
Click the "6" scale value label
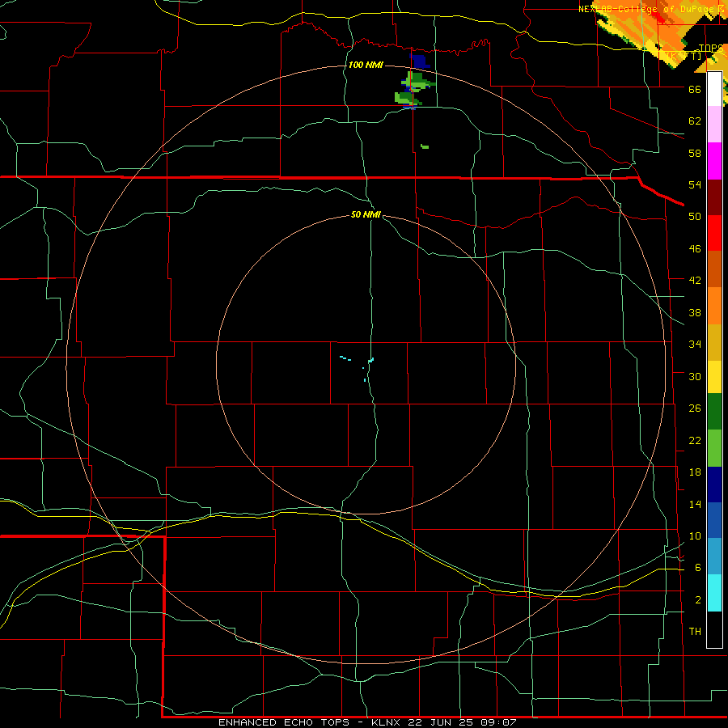click(698, 568)
